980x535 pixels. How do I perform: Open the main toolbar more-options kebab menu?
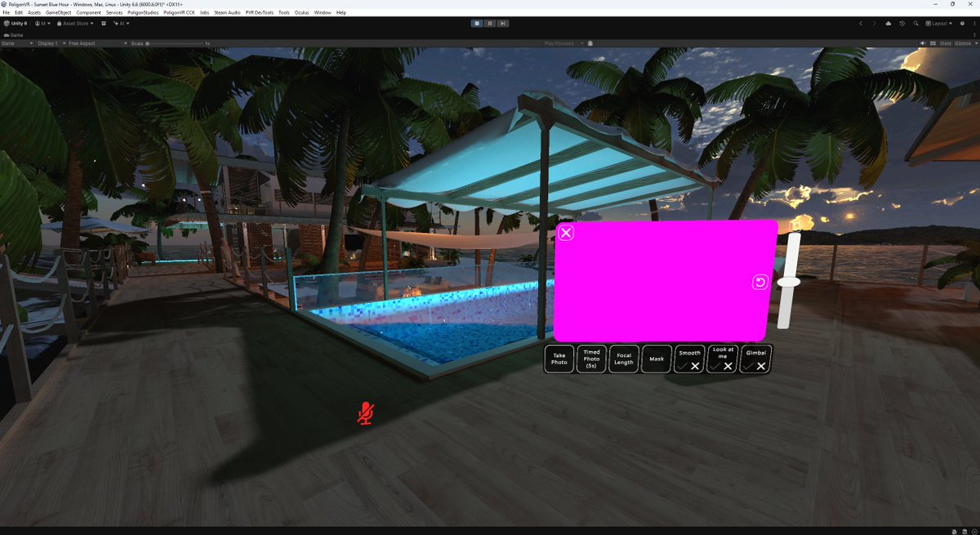(x=974, y=24)
